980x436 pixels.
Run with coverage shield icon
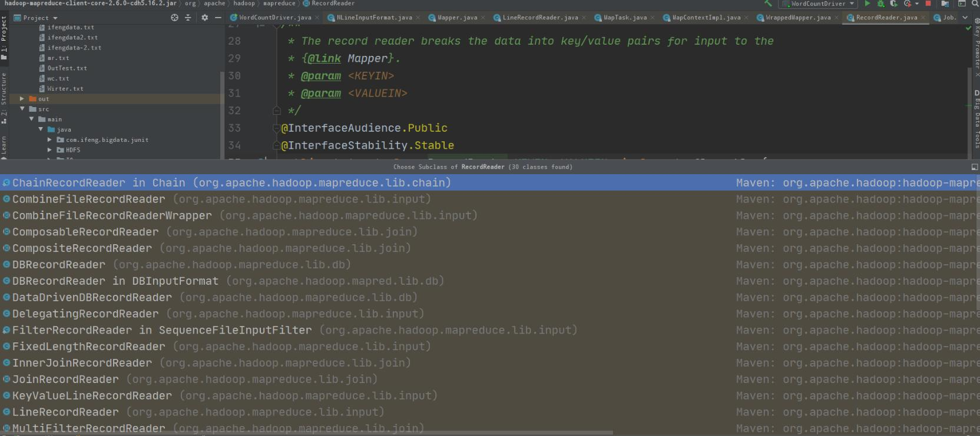pos(893,4)
